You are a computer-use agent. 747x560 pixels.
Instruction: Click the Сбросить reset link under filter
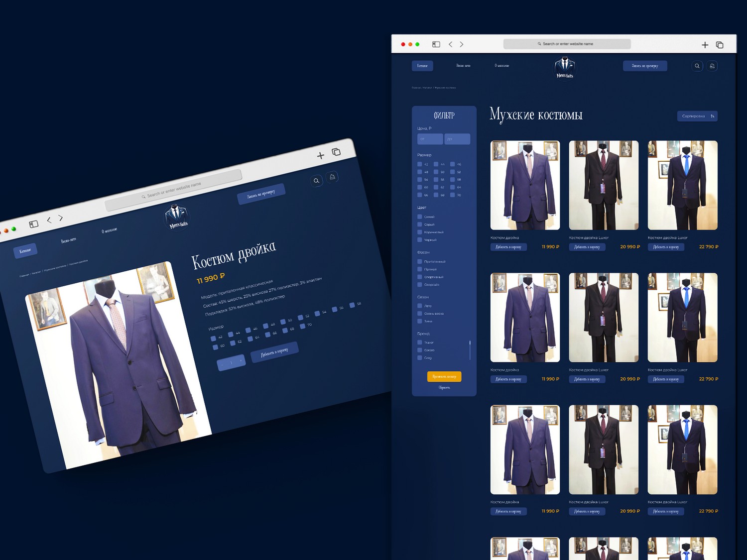pyautogui.click(x=444, y=388)
